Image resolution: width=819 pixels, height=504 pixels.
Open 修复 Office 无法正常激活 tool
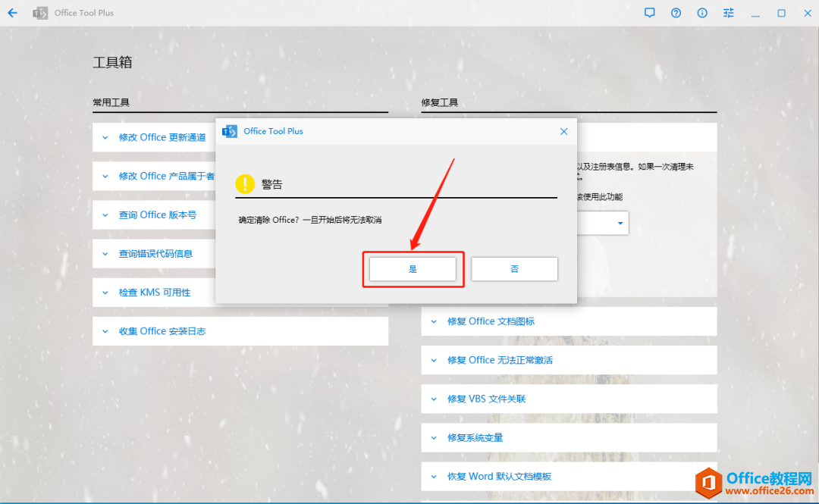[x=569, y=360]
